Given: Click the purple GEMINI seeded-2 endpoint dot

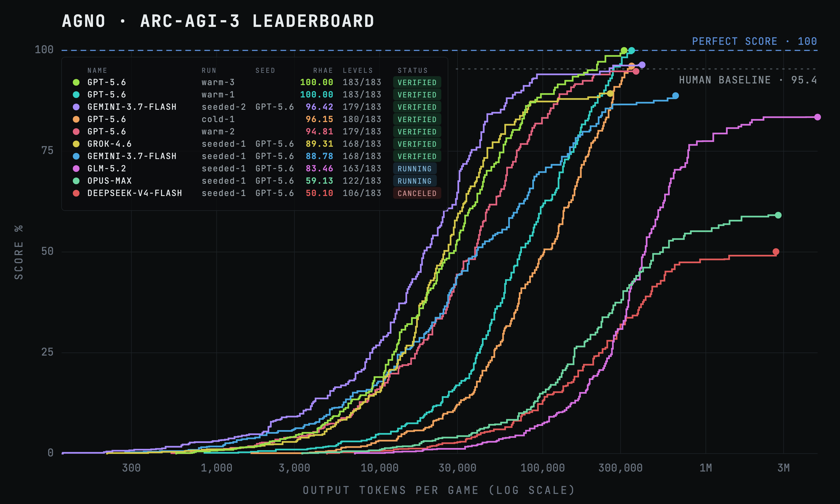Looking at the screenshot, I should [642, 65].
